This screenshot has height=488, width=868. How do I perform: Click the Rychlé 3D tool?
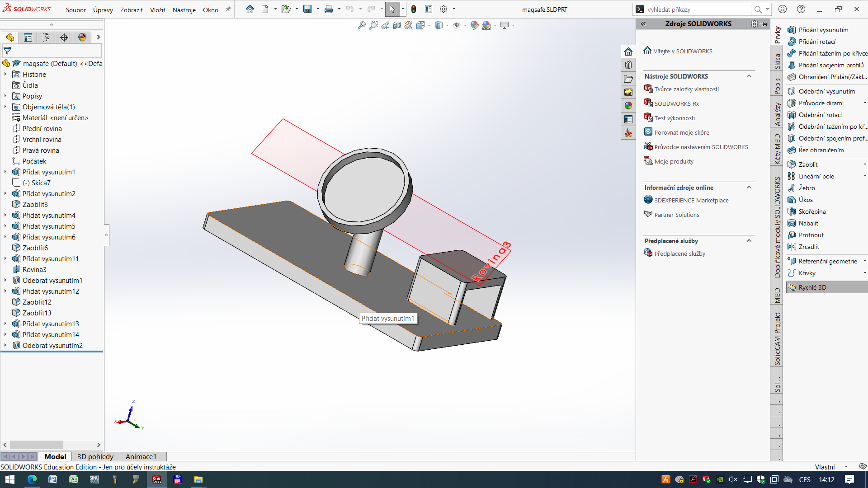coord(827,287)
